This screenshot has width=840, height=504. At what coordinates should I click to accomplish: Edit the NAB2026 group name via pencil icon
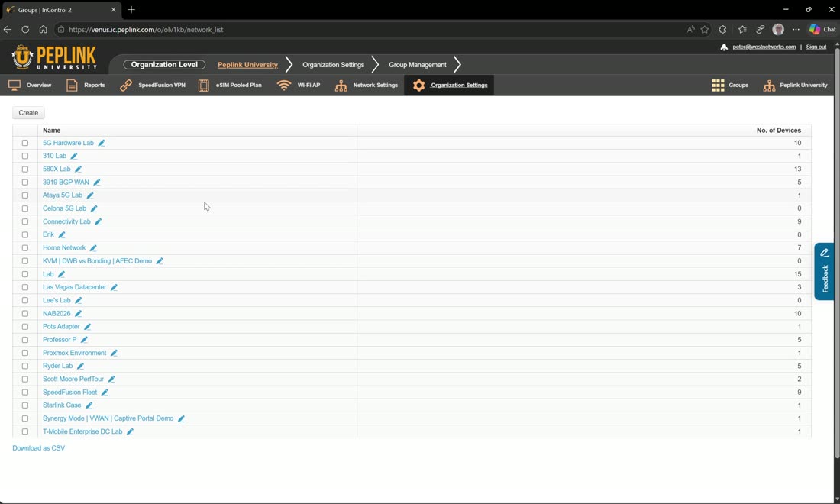pyautogui.click(x=78, y=314)
